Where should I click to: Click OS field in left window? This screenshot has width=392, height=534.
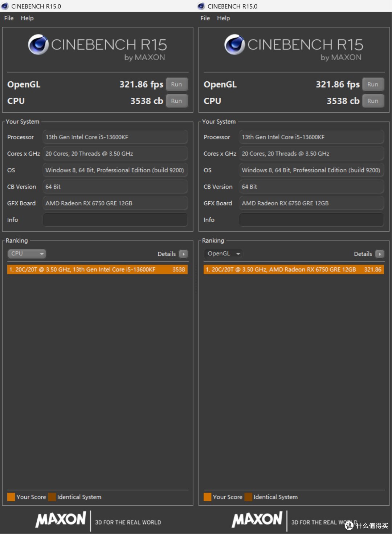115,170
